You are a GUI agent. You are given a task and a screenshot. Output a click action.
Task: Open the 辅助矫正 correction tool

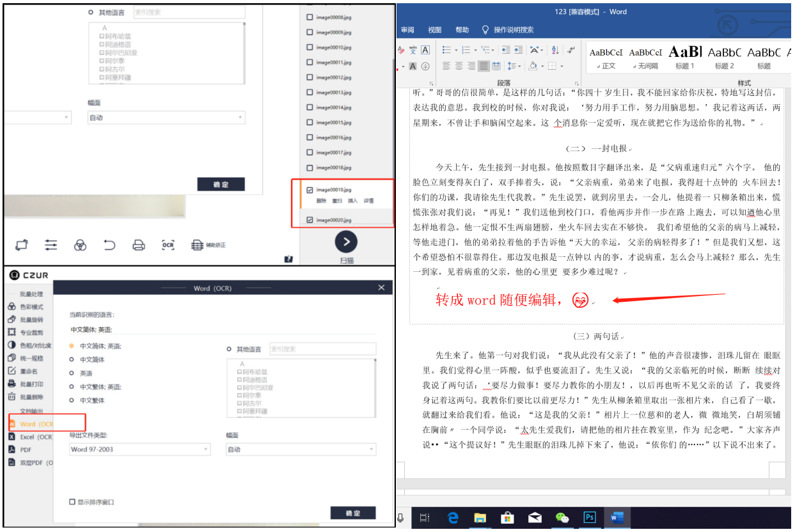coord(209,244)
